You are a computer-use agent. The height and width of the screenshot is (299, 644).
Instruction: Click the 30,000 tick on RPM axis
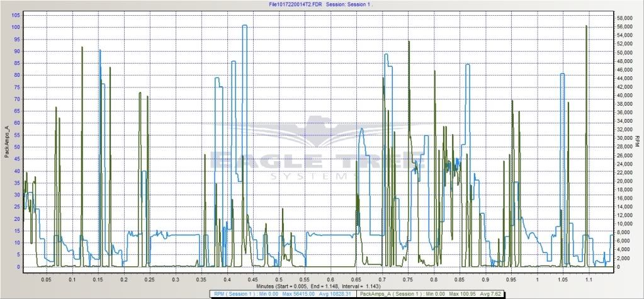pyautogui.click(x=626, y=138)
